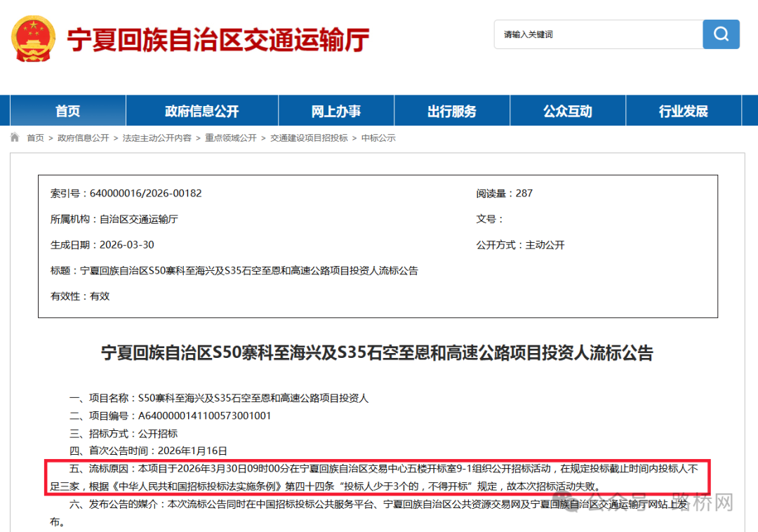Click the 首页 breadcrumb link
Screen dimensions: 758x532
click(x=35, y=138)
